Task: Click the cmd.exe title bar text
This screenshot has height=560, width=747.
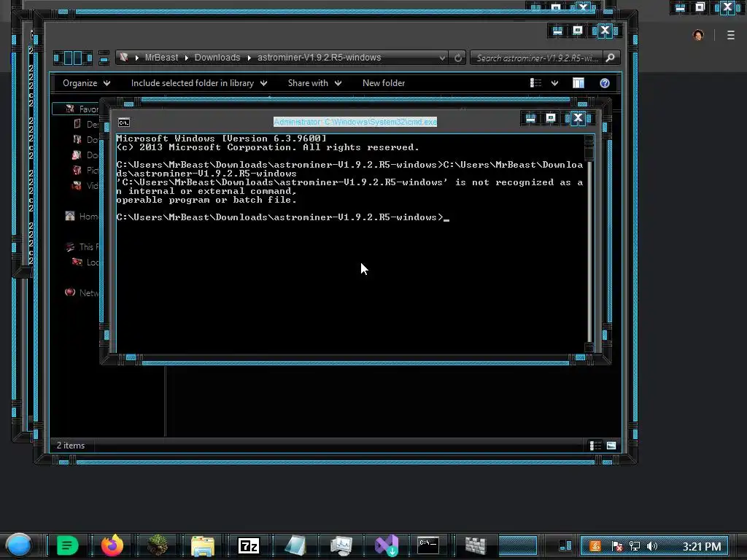Action: point(355,122)
